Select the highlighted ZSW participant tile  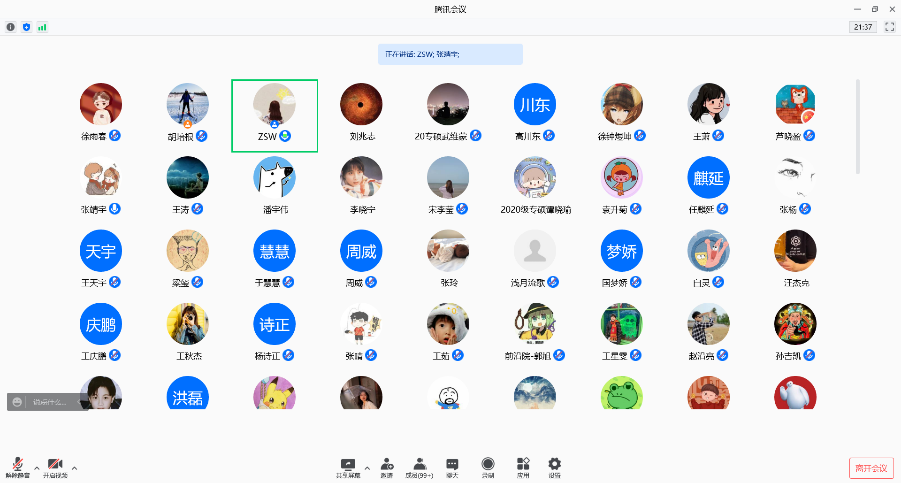point(274,115)
